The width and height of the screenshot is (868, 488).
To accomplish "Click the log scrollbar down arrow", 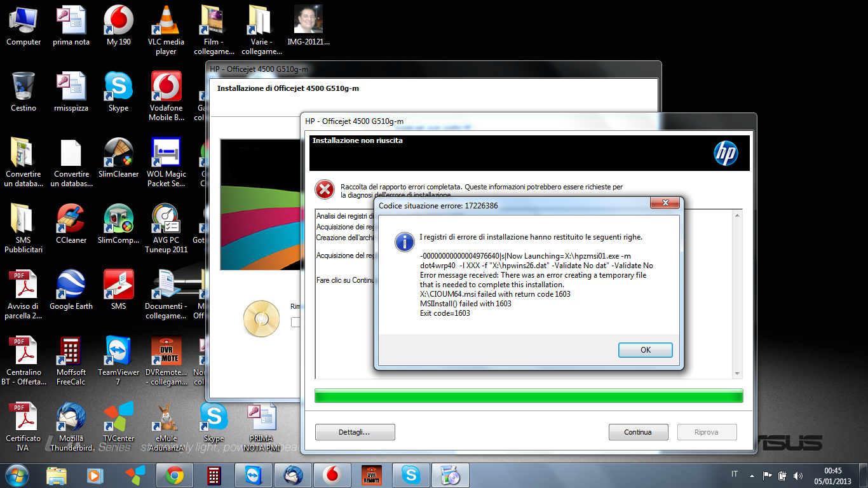I will [x=737, y=374].
